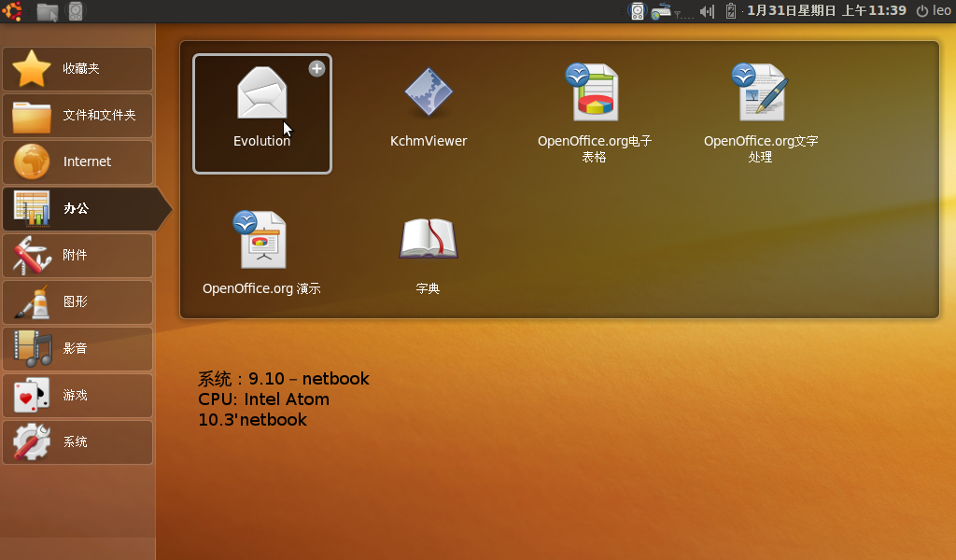Open the 字典 dictionary application
The height and width of the screenshot is (560, 956).
click(x=428, y=256)
